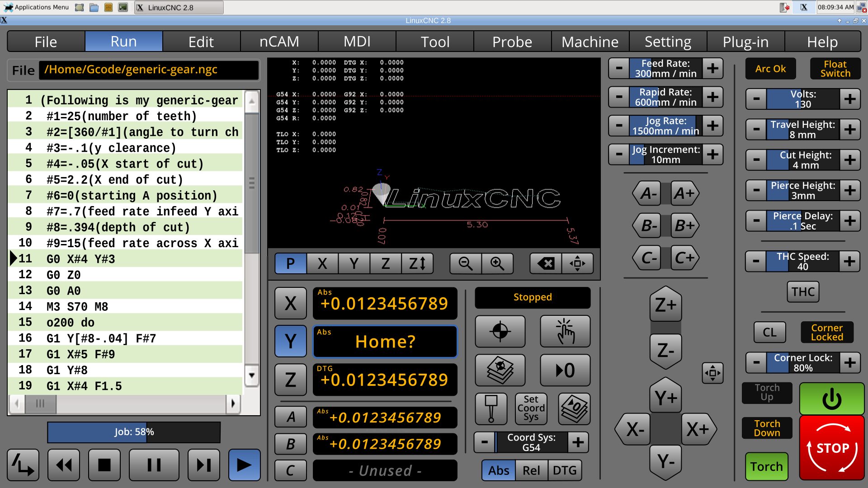Screen dimensions: 868x488
Task: Toggle the green Torch button
Action: (x=766, y=466)
